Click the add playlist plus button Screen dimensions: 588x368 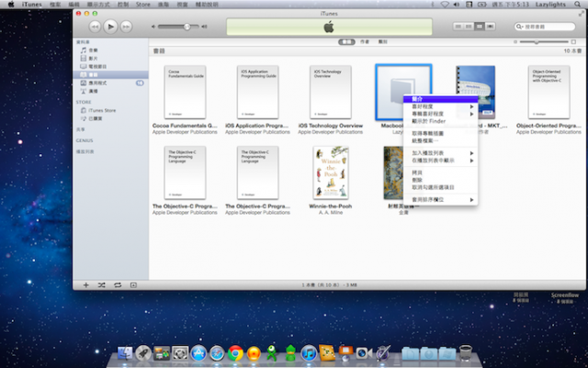pos(85,285)
